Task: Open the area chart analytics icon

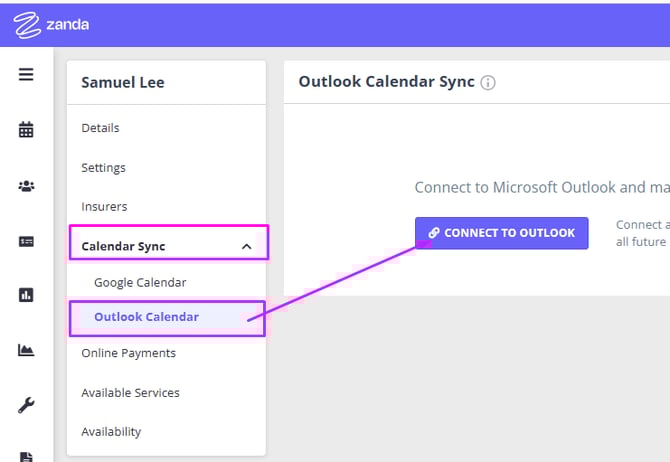Action: pyautogui.click(x=26, y=350)
